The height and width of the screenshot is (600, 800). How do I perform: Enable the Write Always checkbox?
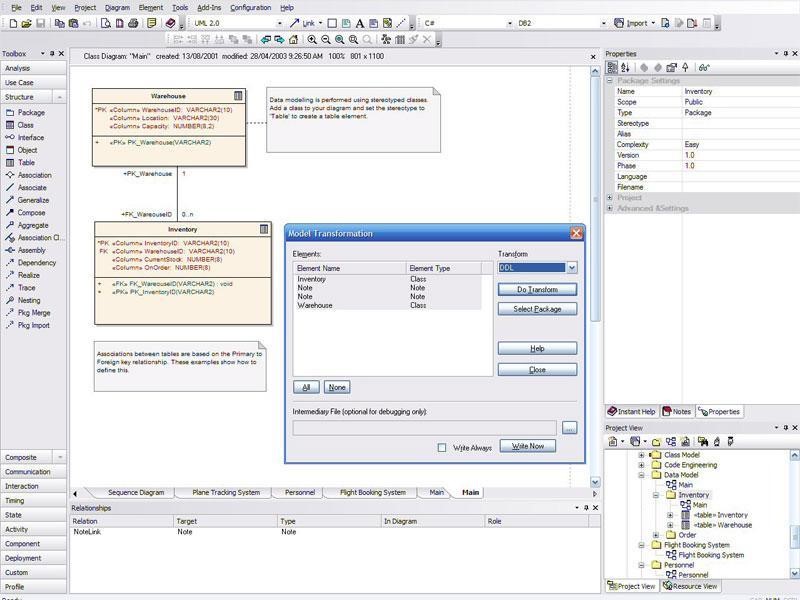click(442, 448)
